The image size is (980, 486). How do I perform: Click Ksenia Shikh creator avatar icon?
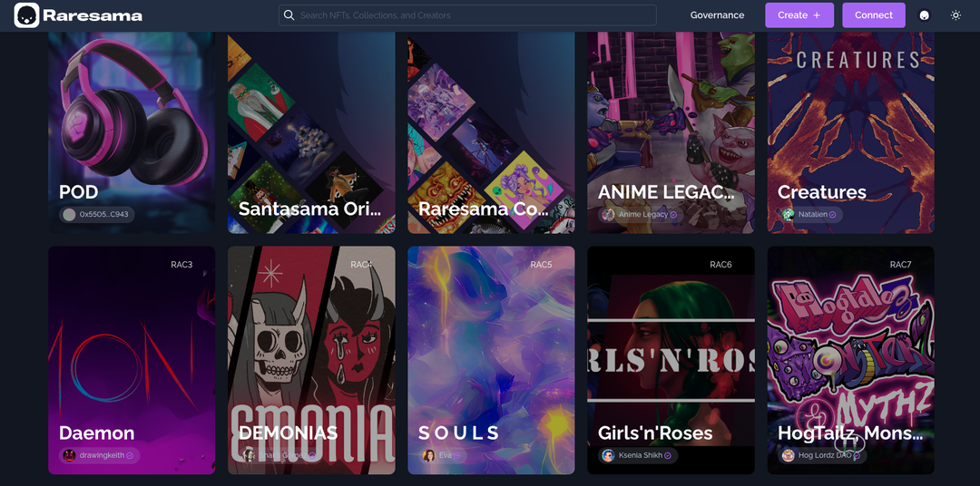coord(608,455)
